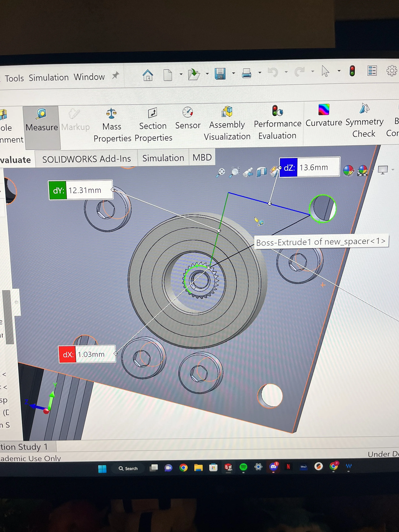This screenshot has width=399, height=532.
Task: Open the Print dropdown arrow
Action: click(260, 72)
